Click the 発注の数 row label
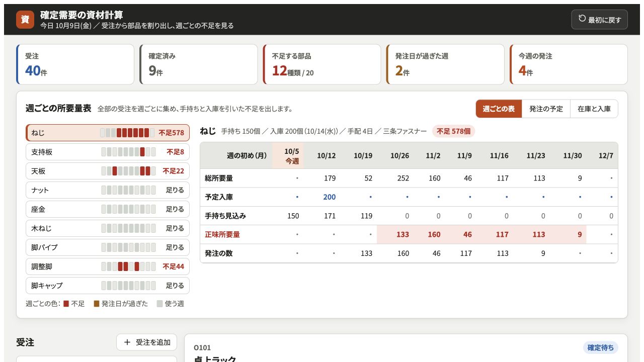Image resolution: width=644 pixels, height=362 pixels. pyautogui.click(x=219, y=253)
